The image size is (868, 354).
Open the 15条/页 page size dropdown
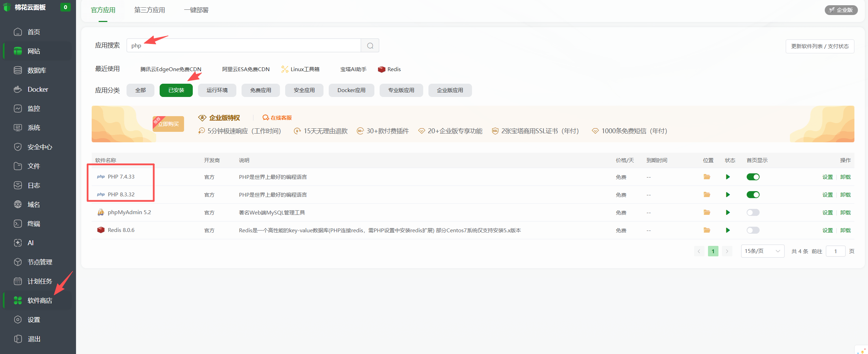click(762, 251)
